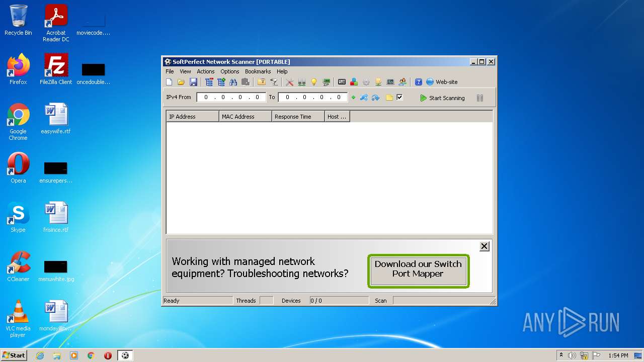Viewport: 644px width, 362px height.
Task: Click the pause scanning button
Action: [480, 98]
